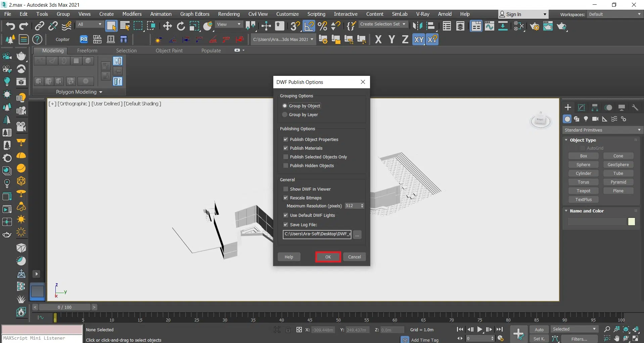Click the object color swatch
The image size is (644, 343).
[x=631, y=222]
